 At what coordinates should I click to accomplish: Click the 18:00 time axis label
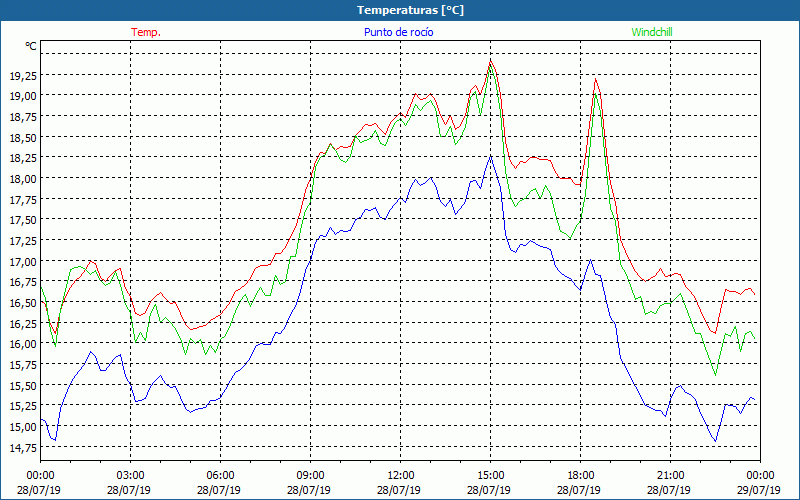click(580, 476)
